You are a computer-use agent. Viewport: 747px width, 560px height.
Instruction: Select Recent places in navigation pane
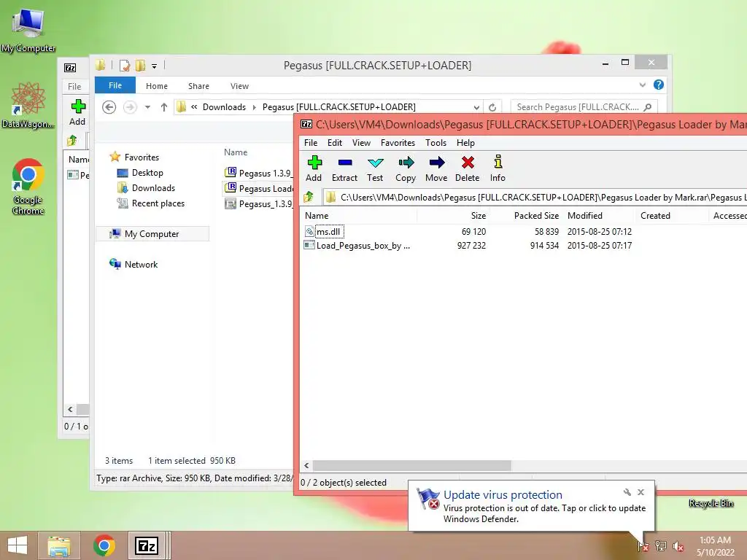click(158, 203)
